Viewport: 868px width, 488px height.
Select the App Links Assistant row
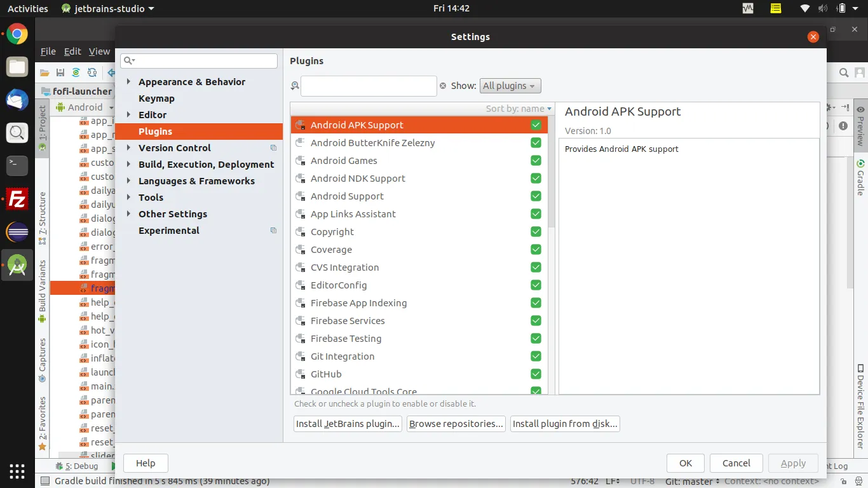419,214
